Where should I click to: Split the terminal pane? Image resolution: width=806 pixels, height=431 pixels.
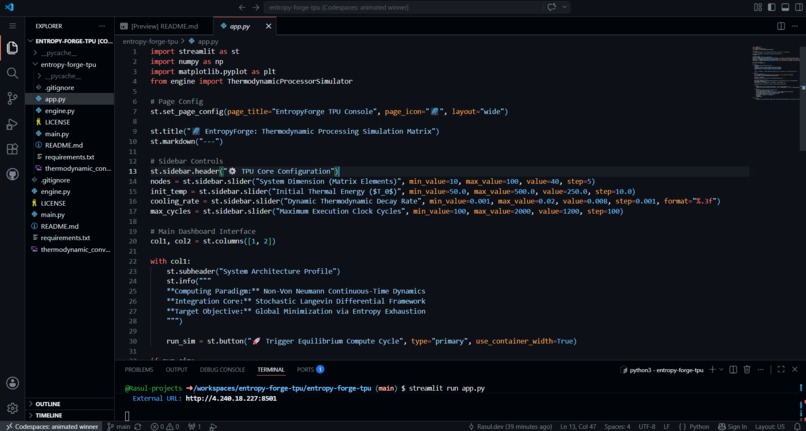point(734,370)
